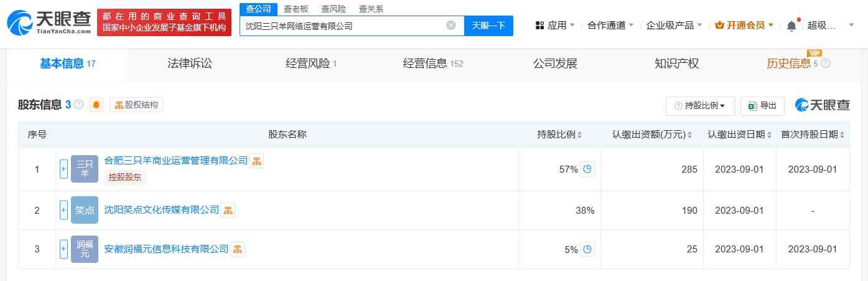Switch to the 知识产权 tab
Viewport: 868px width, 281px height.
pos(676,64)
